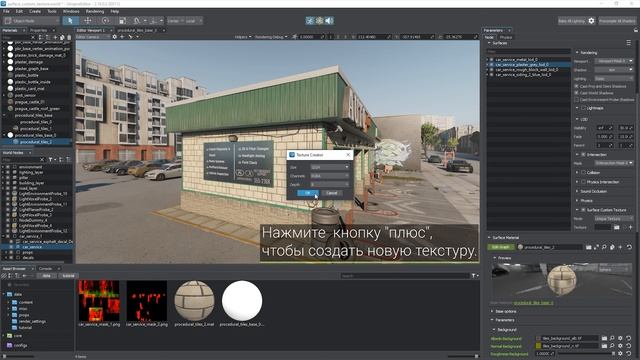
Task: Click the add camera plus icon
Action: 122,37
